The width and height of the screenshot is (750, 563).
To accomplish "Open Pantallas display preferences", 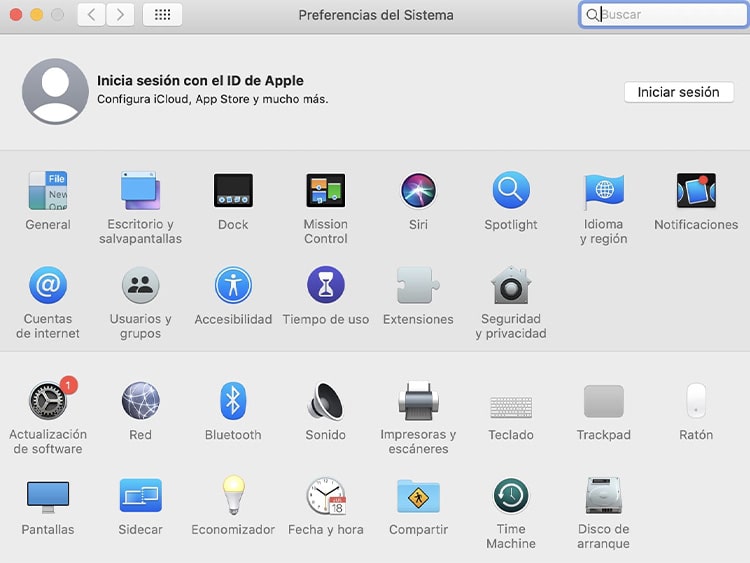I will tap(48, 497).
